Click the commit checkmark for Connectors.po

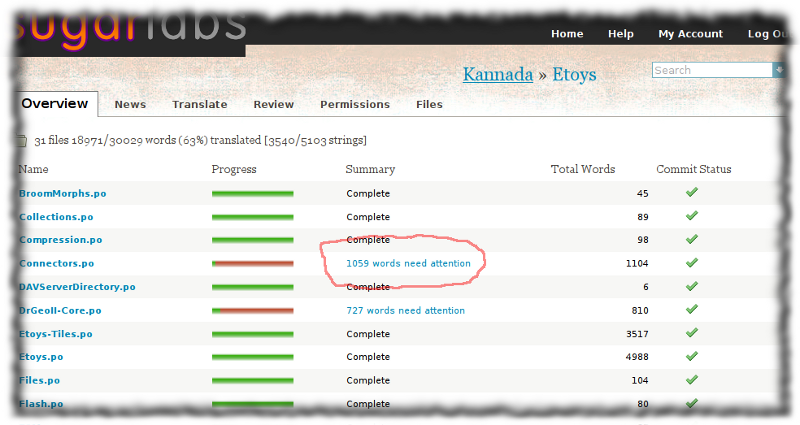coord(691,262)
